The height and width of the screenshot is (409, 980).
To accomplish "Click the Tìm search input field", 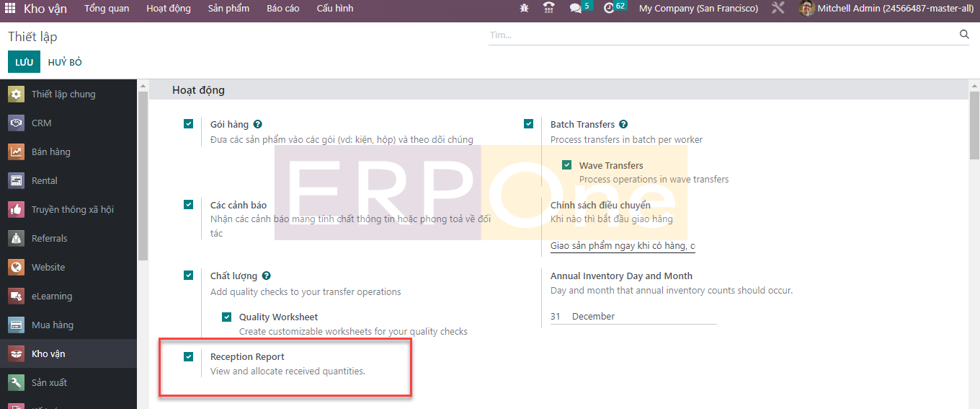I will (721, 35).
